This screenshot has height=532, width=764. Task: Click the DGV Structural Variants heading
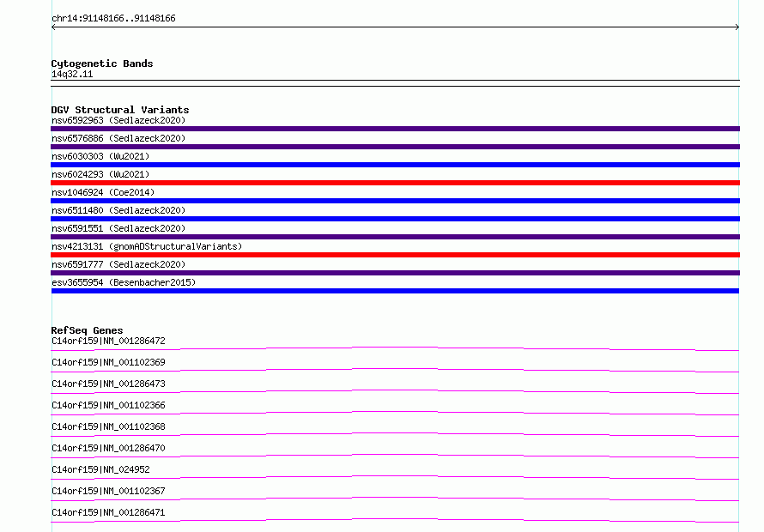point(120,110)
